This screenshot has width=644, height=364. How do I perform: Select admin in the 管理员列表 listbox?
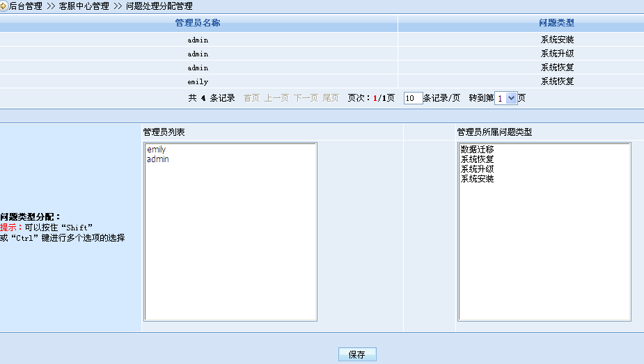tap(158, 159)
